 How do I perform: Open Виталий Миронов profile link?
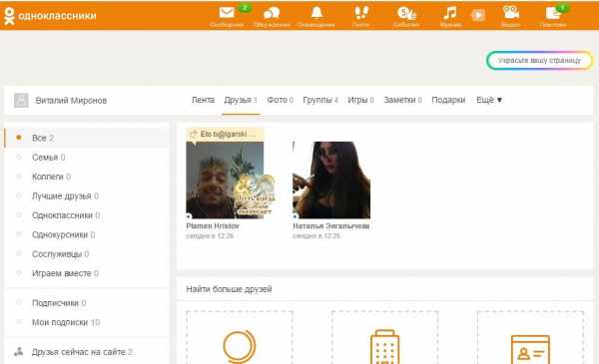pos(71,101)
